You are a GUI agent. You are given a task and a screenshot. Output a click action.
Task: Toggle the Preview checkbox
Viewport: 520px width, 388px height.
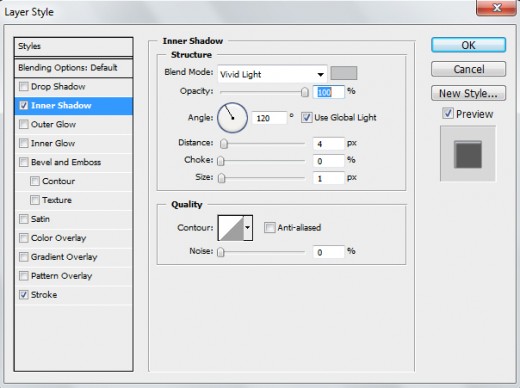448,114
